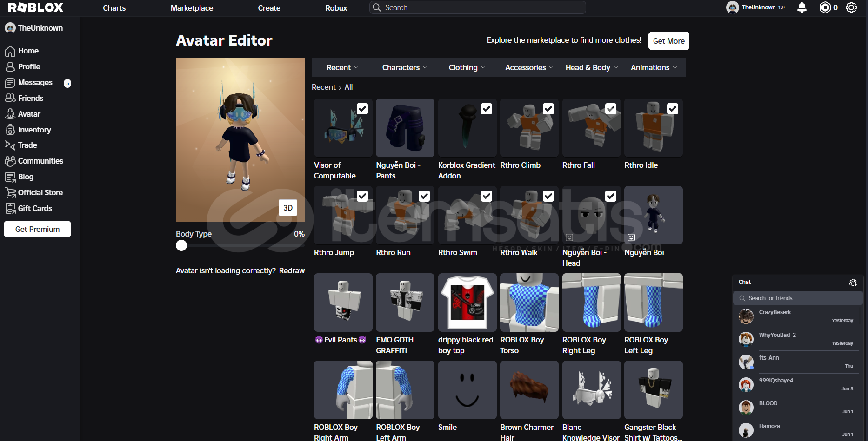Expand the Recent dropdown
868x441 pixels.
coord(342,67)
